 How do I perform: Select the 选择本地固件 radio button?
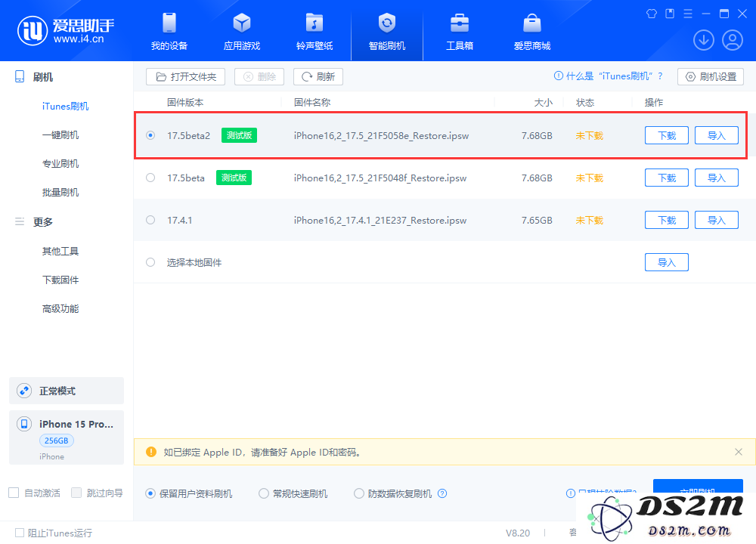[150, 263]
